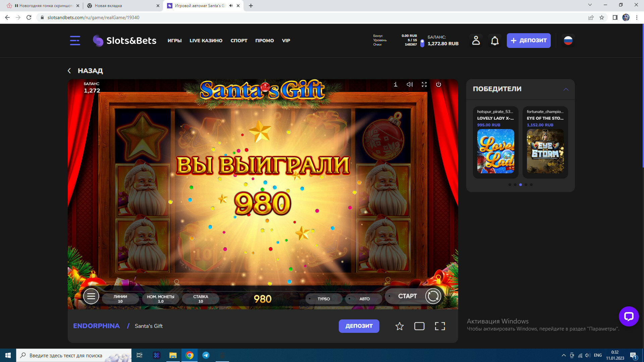
Task: Click the game info 'i' icon
Action: tap(395, 84)
